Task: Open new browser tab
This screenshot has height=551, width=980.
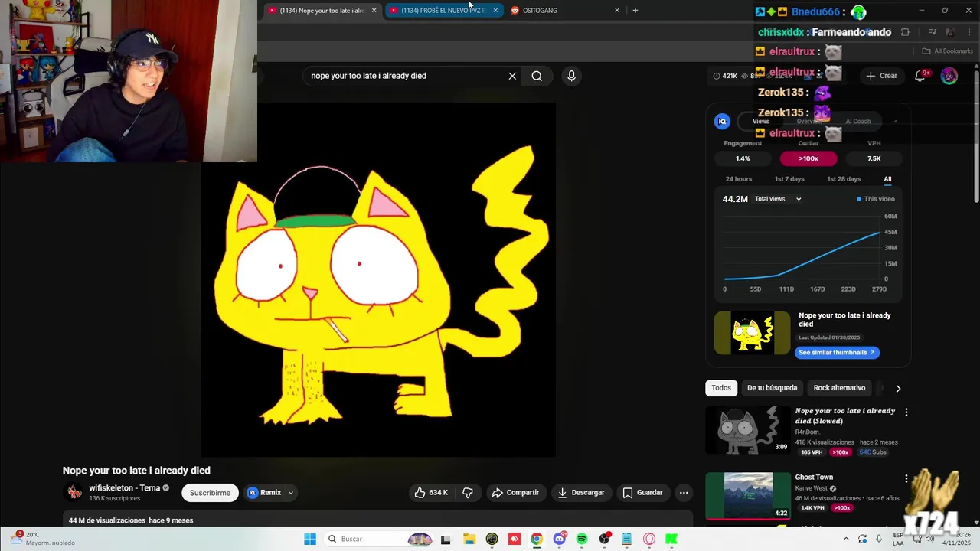Action: (635, 10)
